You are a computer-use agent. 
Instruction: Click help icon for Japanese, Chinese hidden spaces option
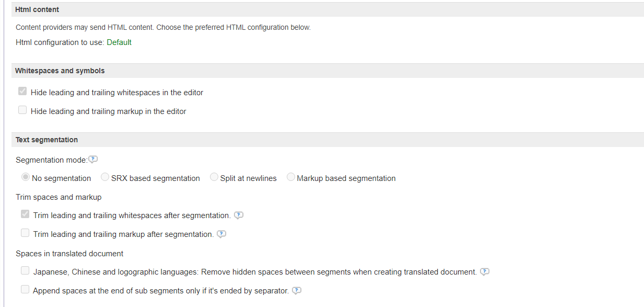pos(485,271)
